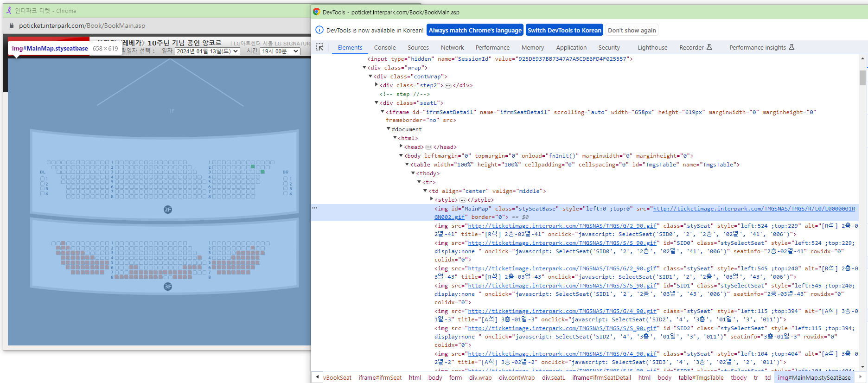Click the step comment line in DOM tree

tap(404, 94)
